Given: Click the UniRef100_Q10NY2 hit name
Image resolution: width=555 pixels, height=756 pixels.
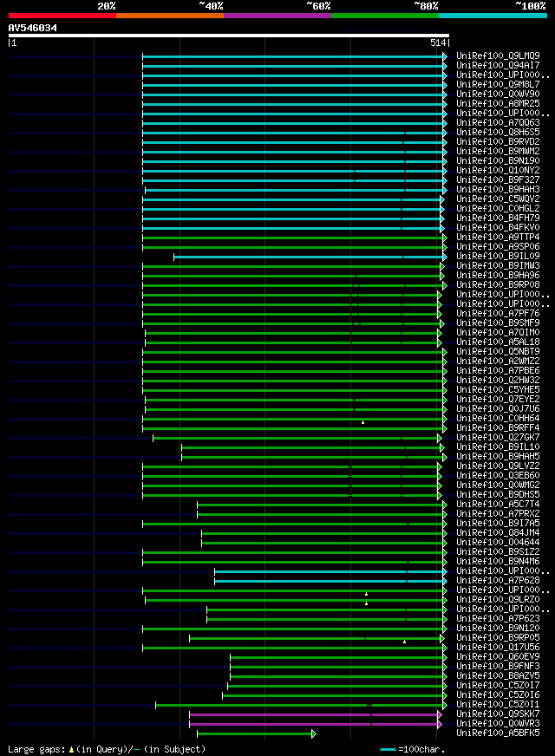Looking at the screenshot, I should click(498, 170).
